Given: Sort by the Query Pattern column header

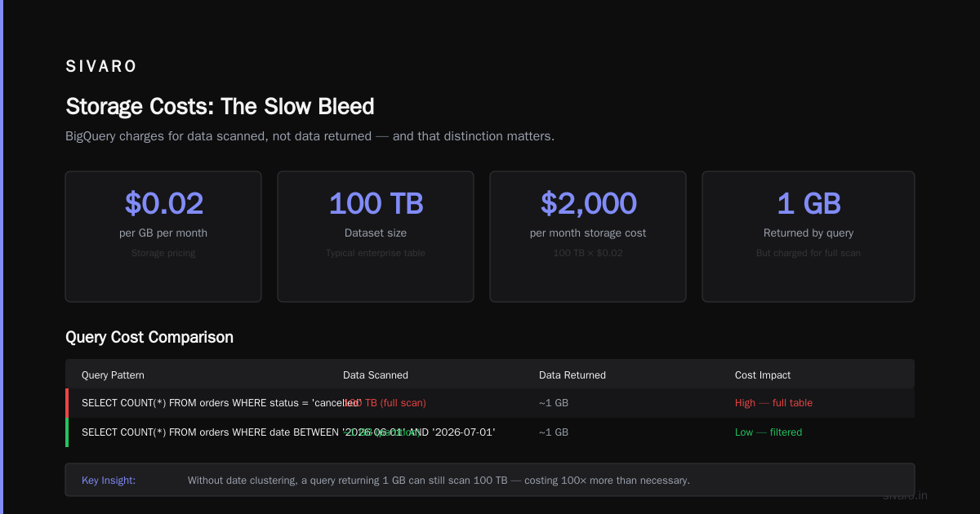Looking at the screenshot, I should [x=113, y=375].
